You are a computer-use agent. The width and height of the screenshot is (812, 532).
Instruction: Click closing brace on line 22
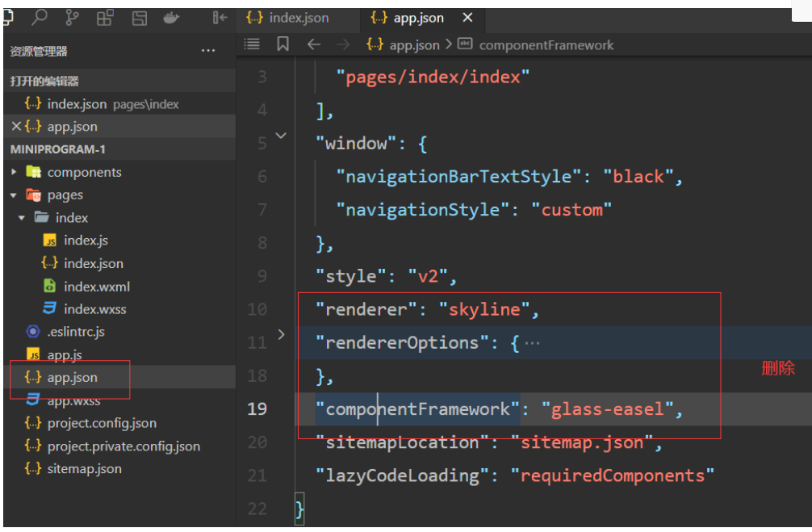point(299,509)
